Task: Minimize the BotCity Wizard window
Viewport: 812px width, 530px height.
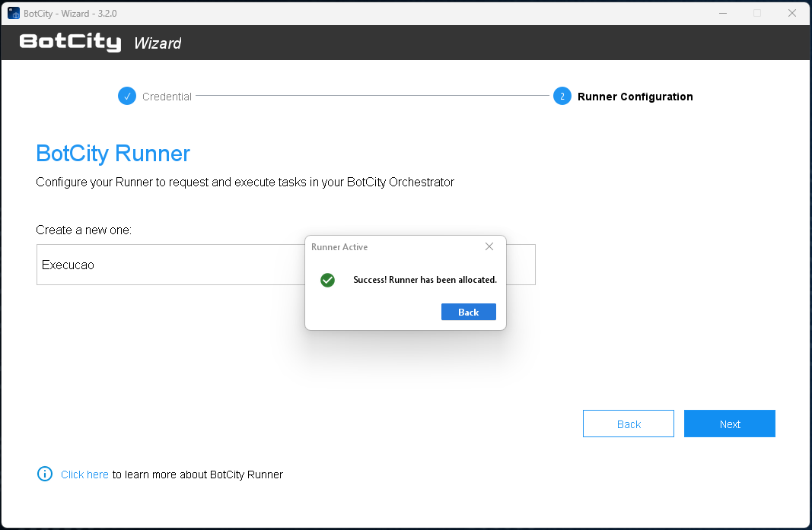Action: coord(723,13)
